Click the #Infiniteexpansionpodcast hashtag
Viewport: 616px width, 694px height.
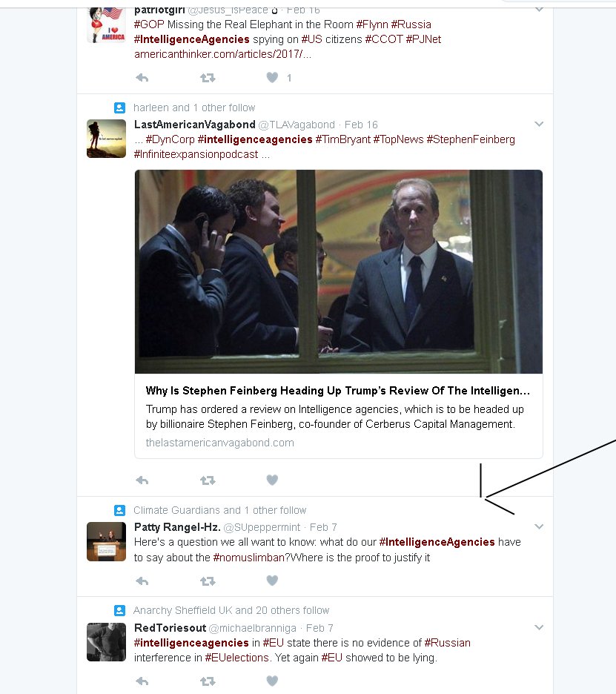[x=196, y=154]
